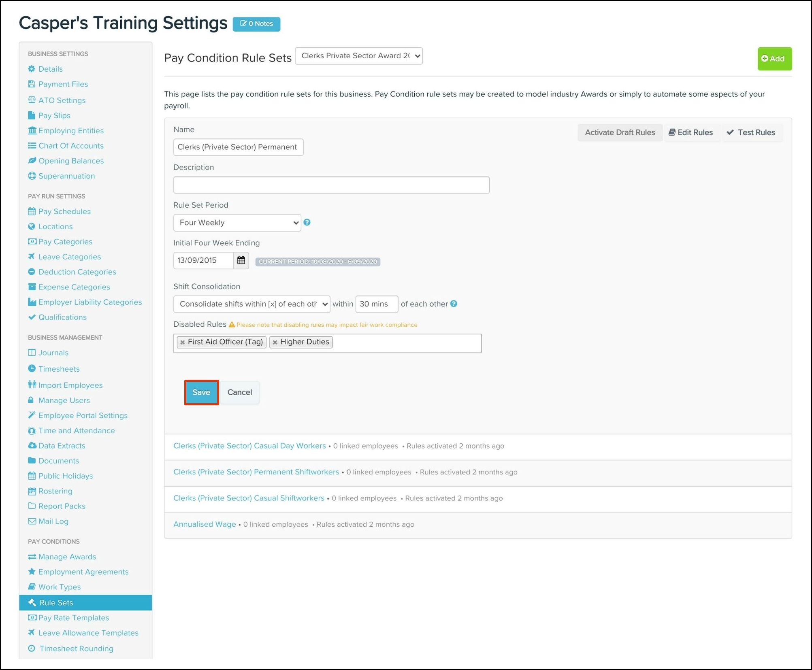Click help icon beside Rule Set Period
This screenshot has height=670, width=812.
coord(307,222)
